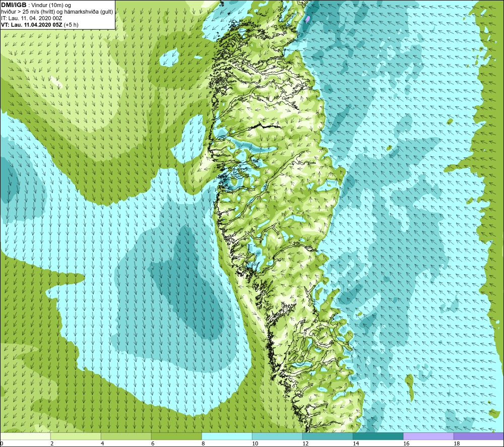This screenshot has width=504, height=447.
Task: Choose the 14–16 m/s dark teal legend swatch
Action: tap(378, 436)
